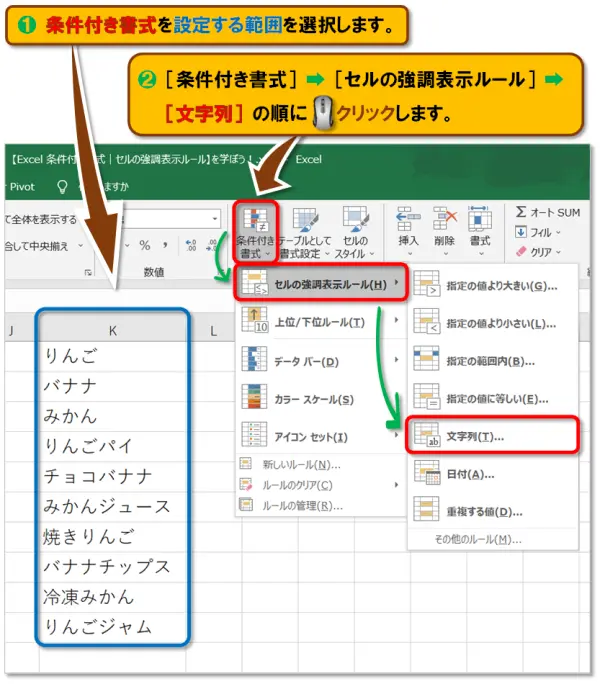
Task: Choose 新しいルール(N)... menu entry
Action: pyautogui.click(x=321, y=465)
